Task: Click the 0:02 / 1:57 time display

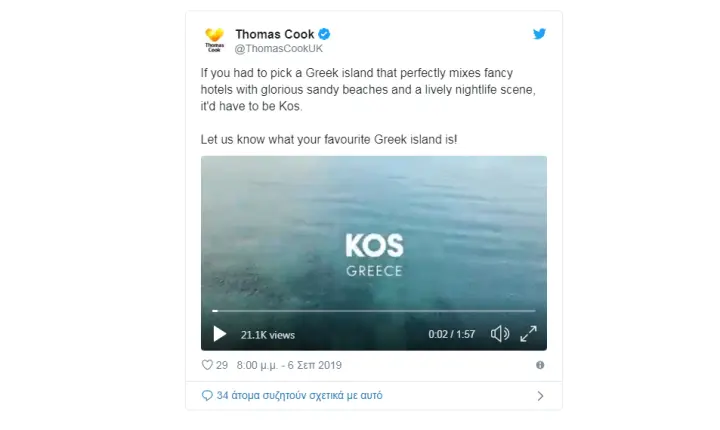Action: (452, 334)
